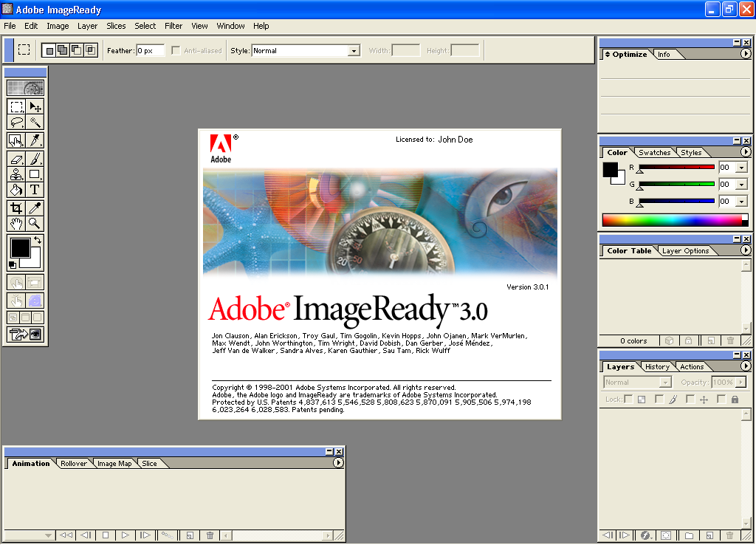This screenshot has width=756, height=545.
Task: Switch to the Rollover tab
Action: 74,464
